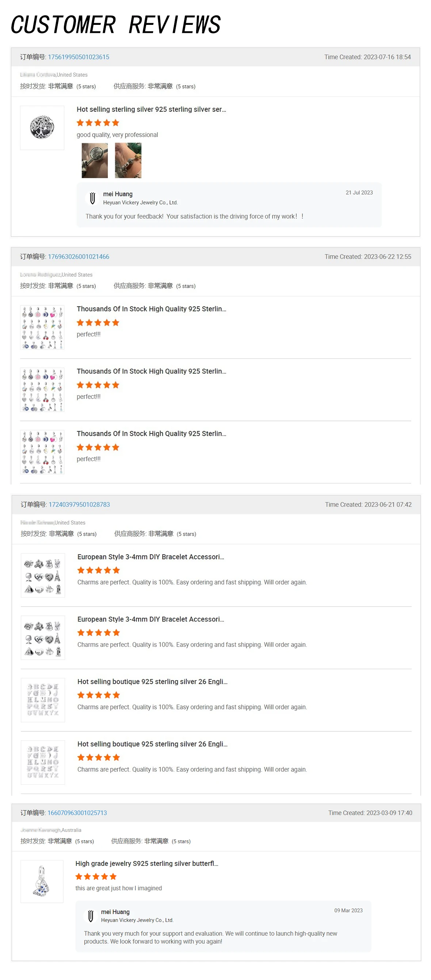Click star rating under tree of life review
This screenshot has height=980, width=431.
point(98,123)
